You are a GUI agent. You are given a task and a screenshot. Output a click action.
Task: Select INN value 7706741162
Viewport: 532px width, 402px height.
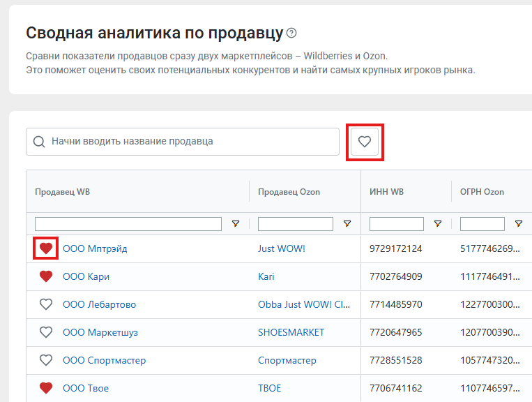[395, 388]
